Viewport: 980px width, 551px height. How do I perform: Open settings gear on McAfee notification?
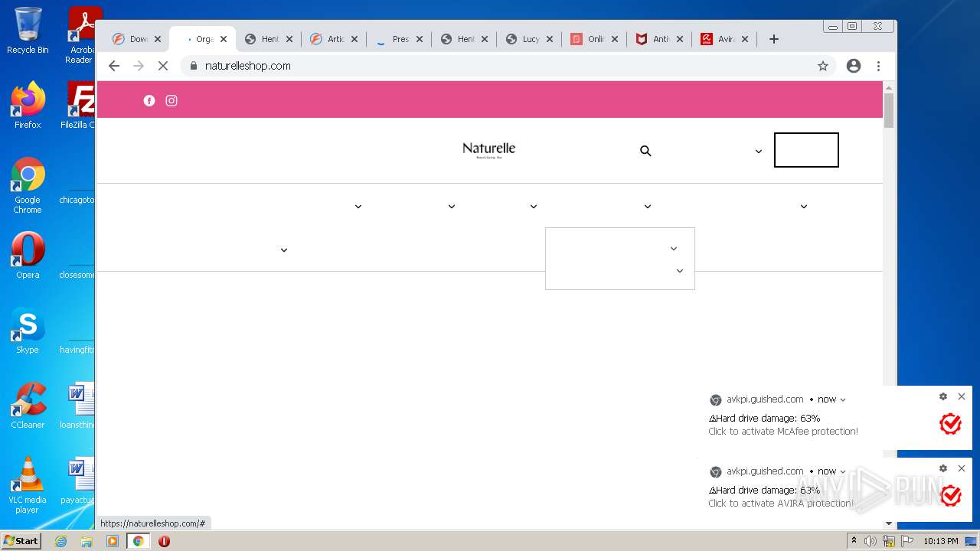[943, 396]
